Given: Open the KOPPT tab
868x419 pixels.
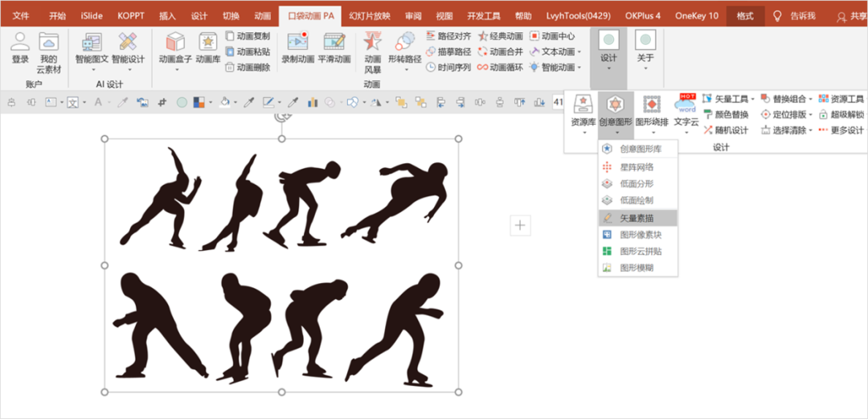Looking at the screenshot, I should click(131, 16).
